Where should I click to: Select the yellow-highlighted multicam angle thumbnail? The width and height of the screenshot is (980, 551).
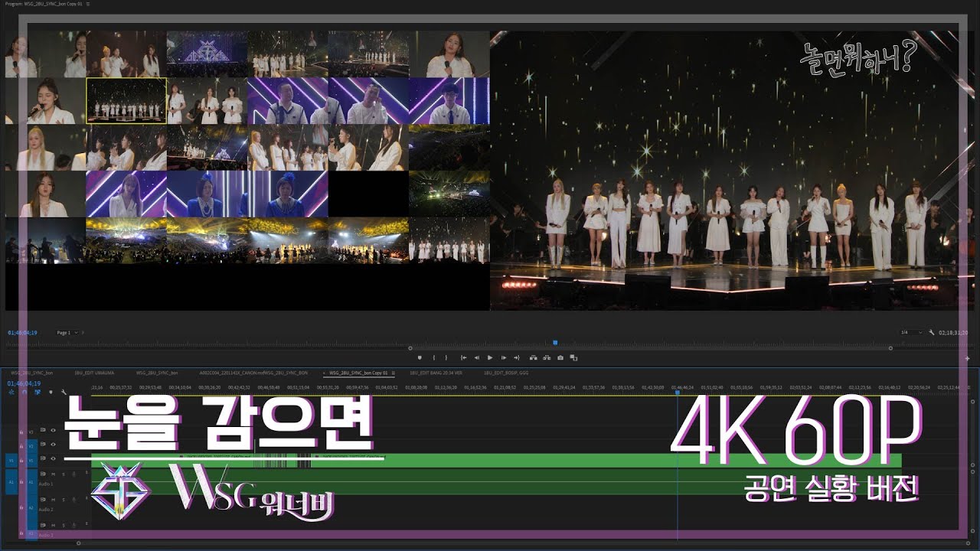tap(126, 100)
